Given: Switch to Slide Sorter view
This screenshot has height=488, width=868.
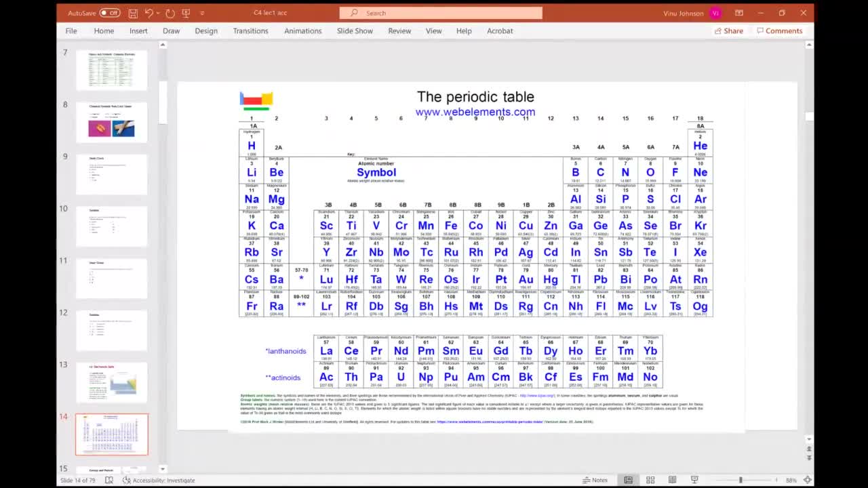Looking at the screenshot, I should pyautogui.click(x=650, y=480).
